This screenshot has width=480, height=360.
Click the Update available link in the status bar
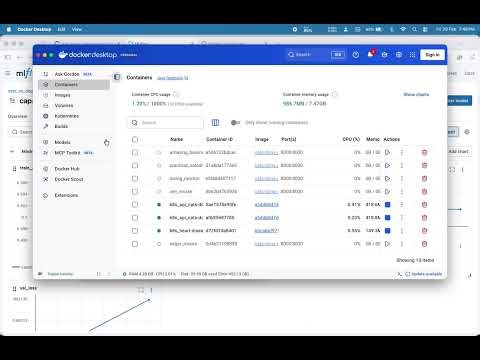tap(424, 274)
